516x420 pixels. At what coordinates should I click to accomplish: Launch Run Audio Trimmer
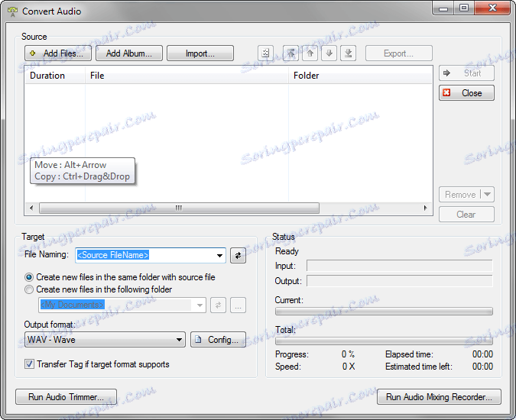pos(67,397)
